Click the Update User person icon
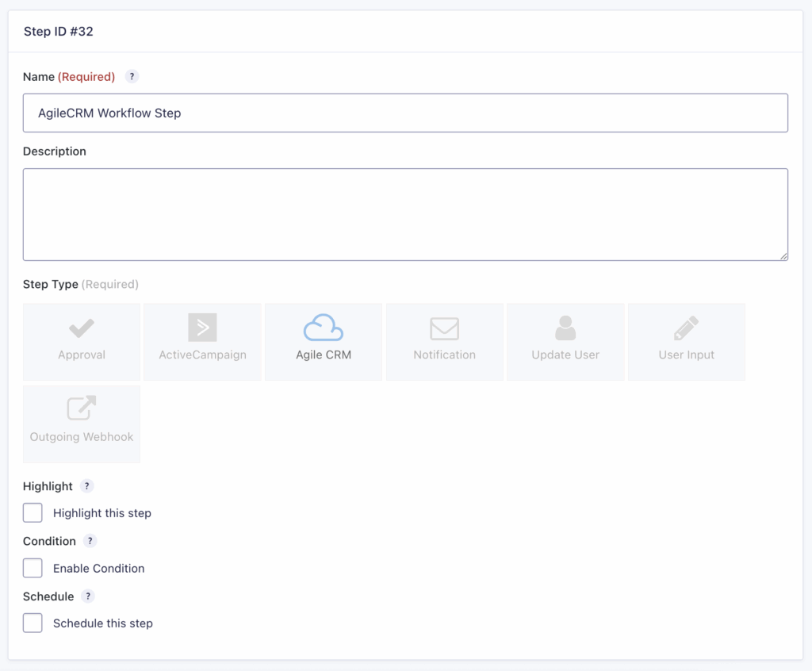The image size is (812, 671). click(565, 328)
